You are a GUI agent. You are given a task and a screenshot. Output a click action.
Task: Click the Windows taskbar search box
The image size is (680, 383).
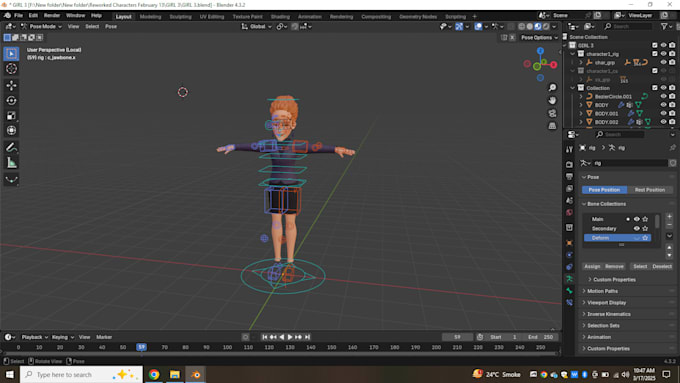click(x=81, y=374)
